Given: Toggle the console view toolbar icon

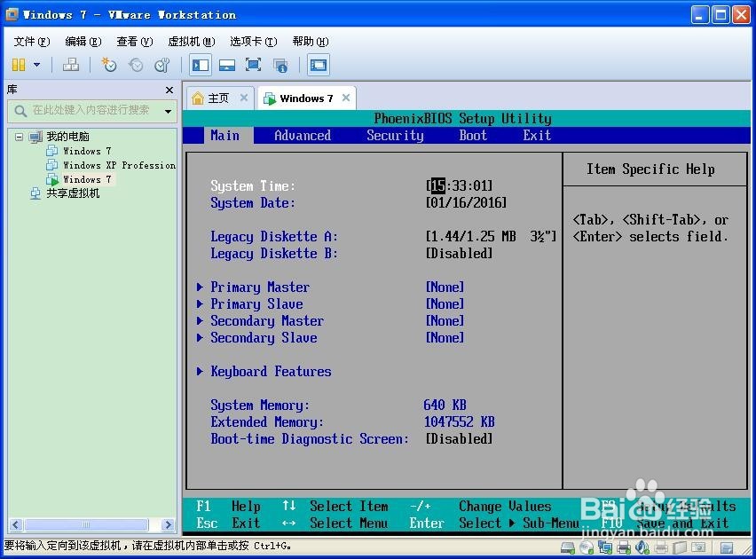Looking at the screenshot, I should point(319,65).
